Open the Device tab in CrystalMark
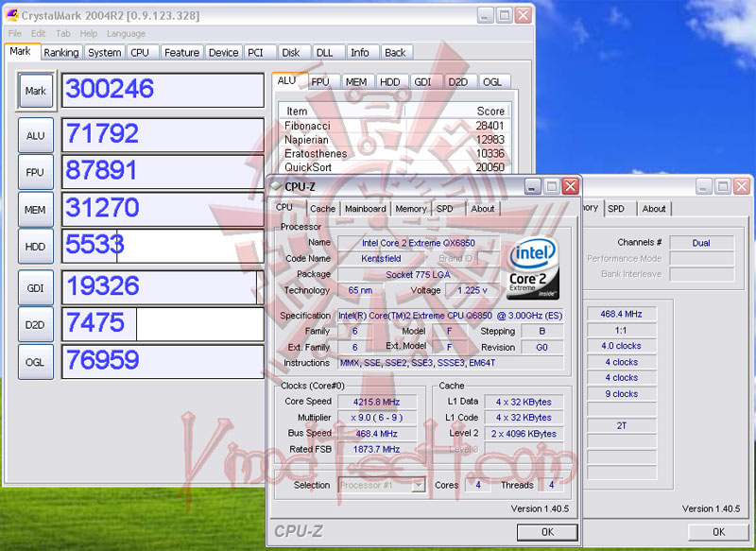The height and width of the screenshot is (551, 756). [x=223, y=53]
